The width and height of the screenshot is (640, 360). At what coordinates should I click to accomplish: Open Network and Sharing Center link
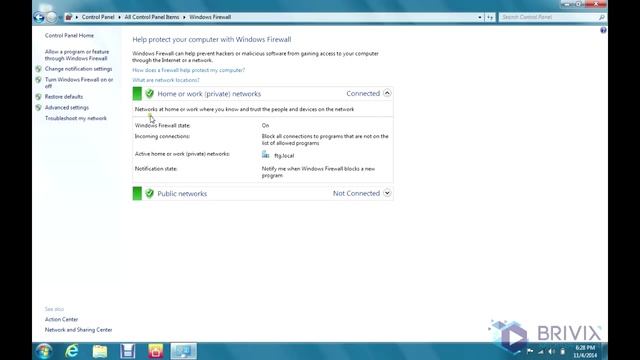78,330
